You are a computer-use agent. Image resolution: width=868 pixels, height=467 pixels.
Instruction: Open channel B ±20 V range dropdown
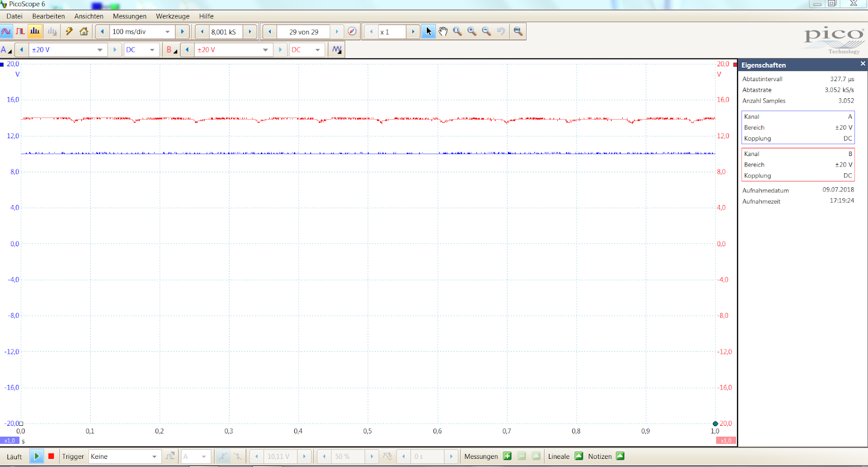[233, 50]
